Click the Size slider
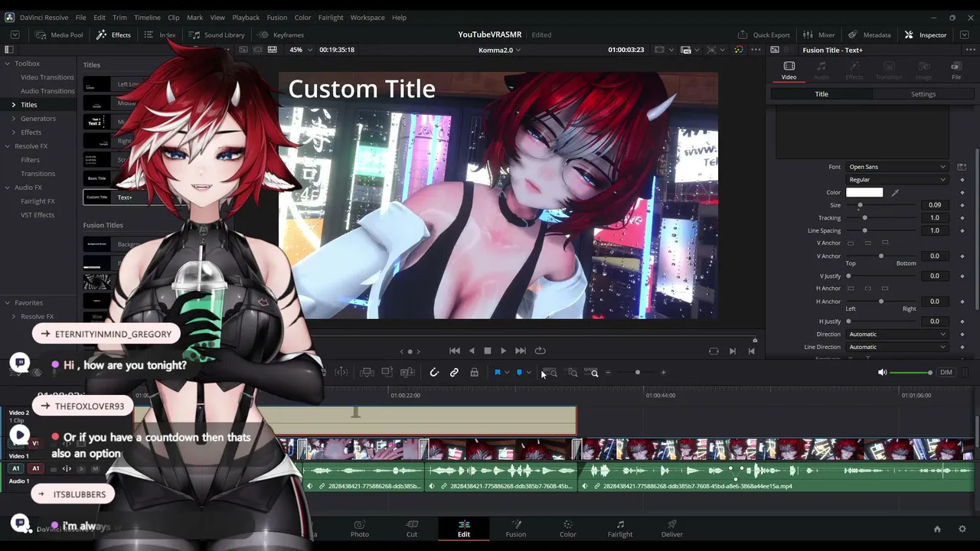 click(883, 205)
